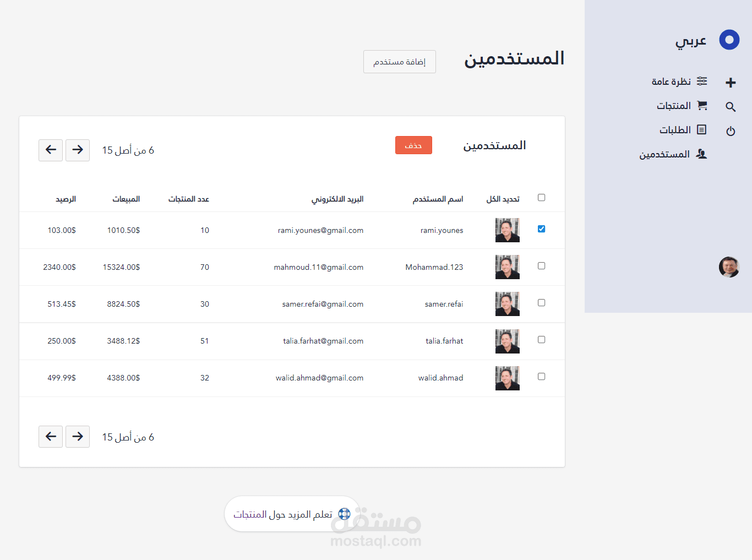Click bottom pagination left arrow
The height and width of the screenshot is (560, 752).
point(51,437)
